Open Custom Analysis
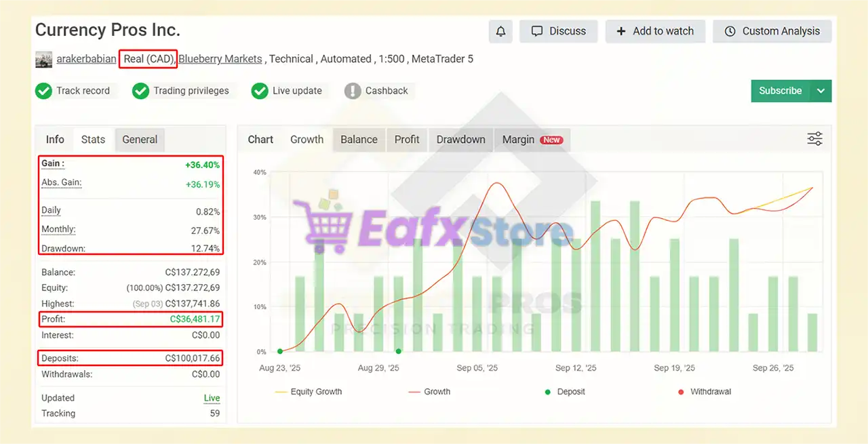 tap(772, 31)
